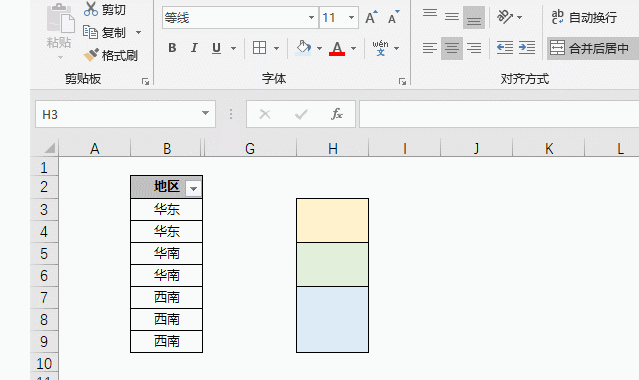Viewport: 639px width, 380px height.
Task: Click the green merged cell in column H
Action: pos(333,265)
